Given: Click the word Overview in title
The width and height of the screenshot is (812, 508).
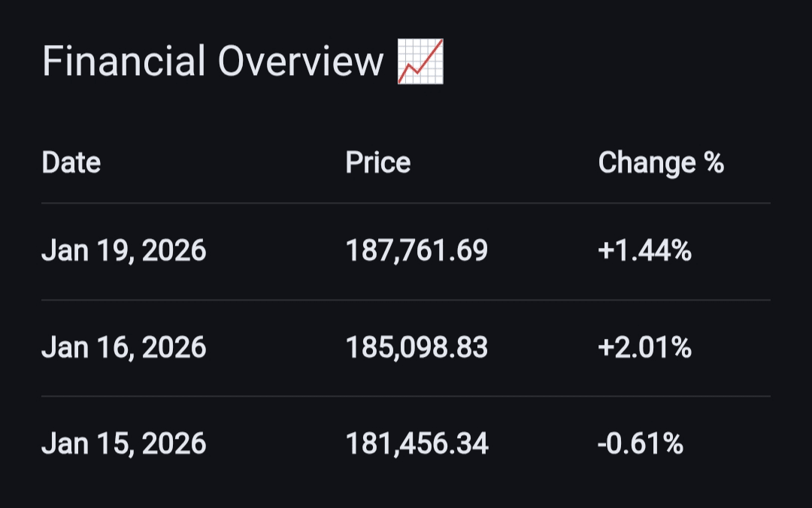Looking at the screenshot, I should point(301,62).
